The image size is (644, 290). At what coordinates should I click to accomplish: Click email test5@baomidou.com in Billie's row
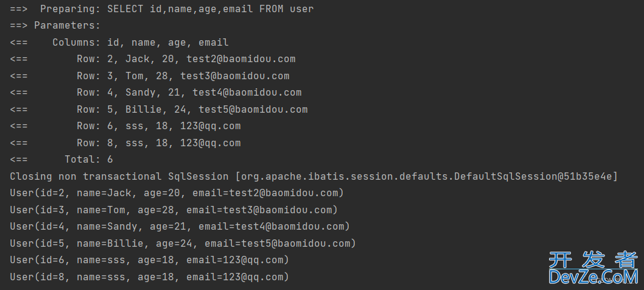[x=253, y=110]
